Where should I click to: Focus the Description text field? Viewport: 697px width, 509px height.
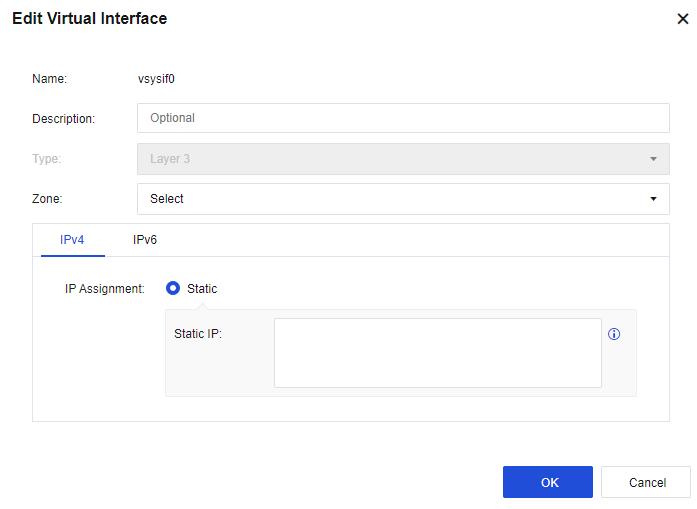coord(402,118)
